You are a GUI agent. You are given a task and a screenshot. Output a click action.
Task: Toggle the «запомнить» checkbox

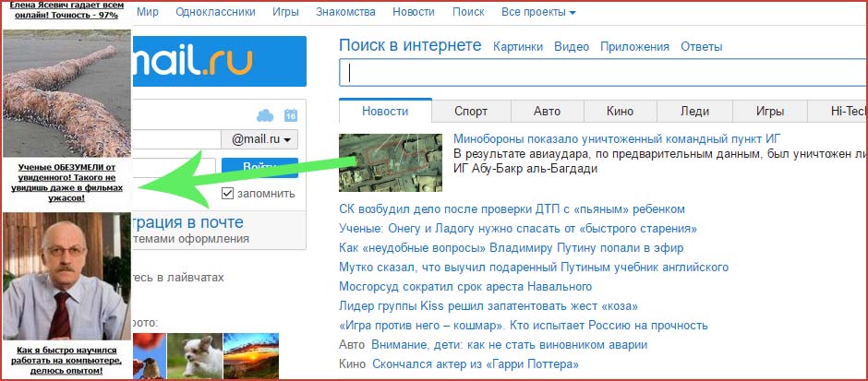[x=229, y=194]
